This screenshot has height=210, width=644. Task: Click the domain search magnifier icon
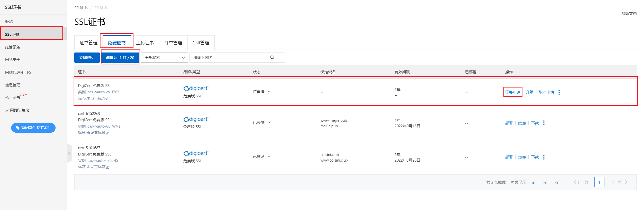tap(272, 58)
